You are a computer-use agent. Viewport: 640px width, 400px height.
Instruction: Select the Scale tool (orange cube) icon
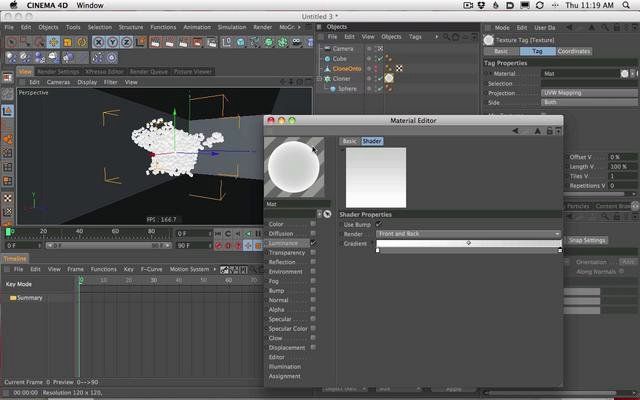67,42
